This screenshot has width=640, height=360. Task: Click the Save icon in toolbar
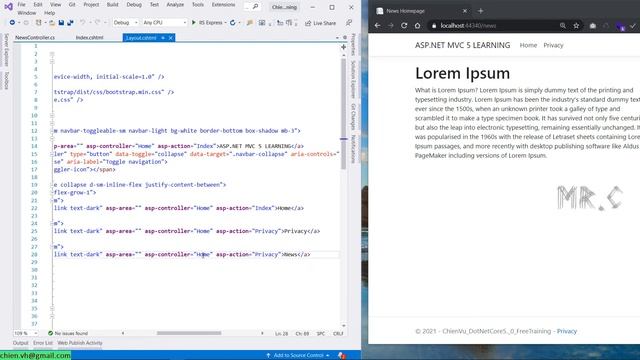click(x=61, y=23)
